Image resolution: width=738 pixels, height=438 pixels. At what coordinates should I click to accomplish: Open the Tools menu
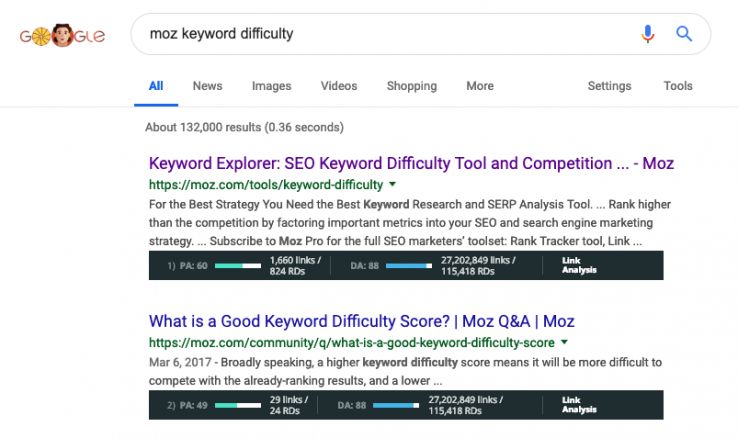(x=678, y=86)
